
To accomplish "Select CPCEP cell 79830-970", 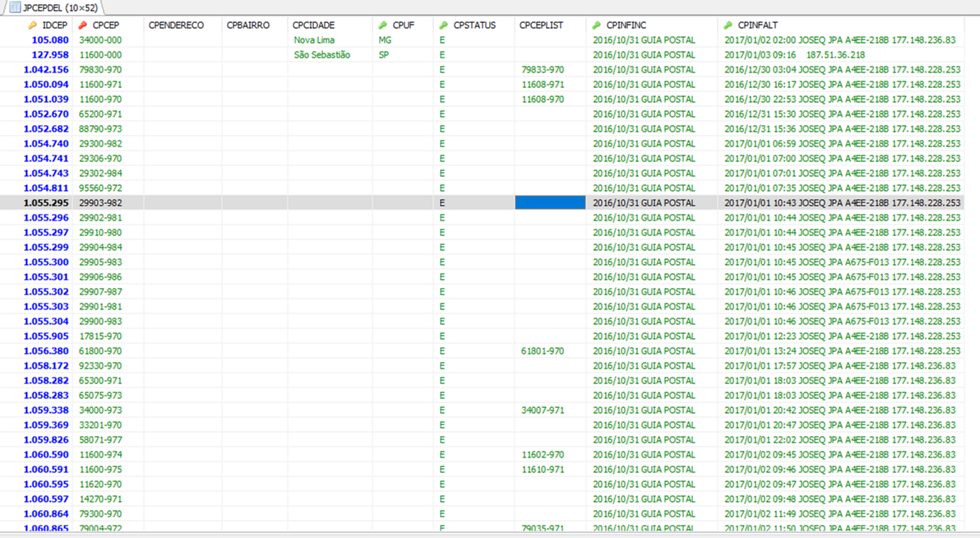I will 100,69.
